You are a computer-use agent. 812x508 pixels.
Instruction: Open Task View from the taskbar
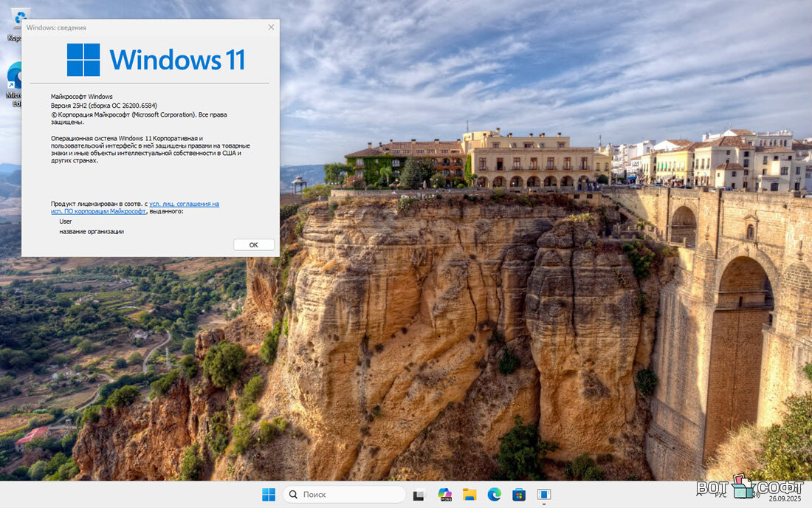[419, 495]
